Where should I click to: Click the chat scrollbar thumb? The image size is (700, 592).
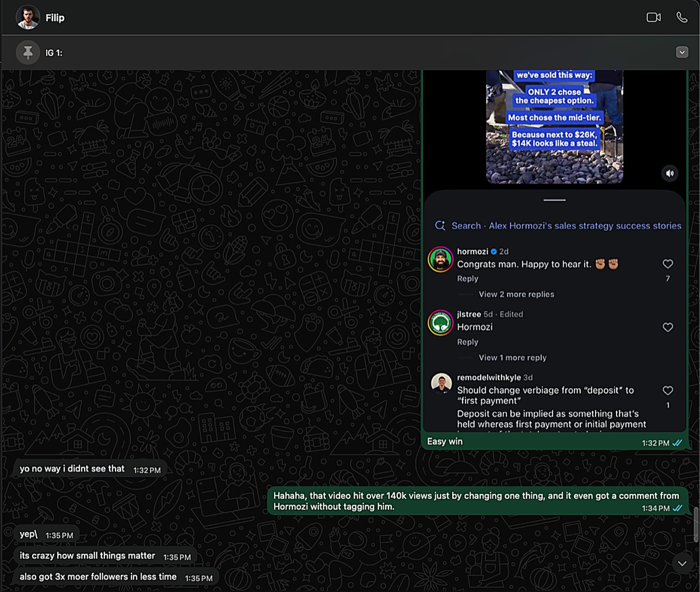point(695,524)
